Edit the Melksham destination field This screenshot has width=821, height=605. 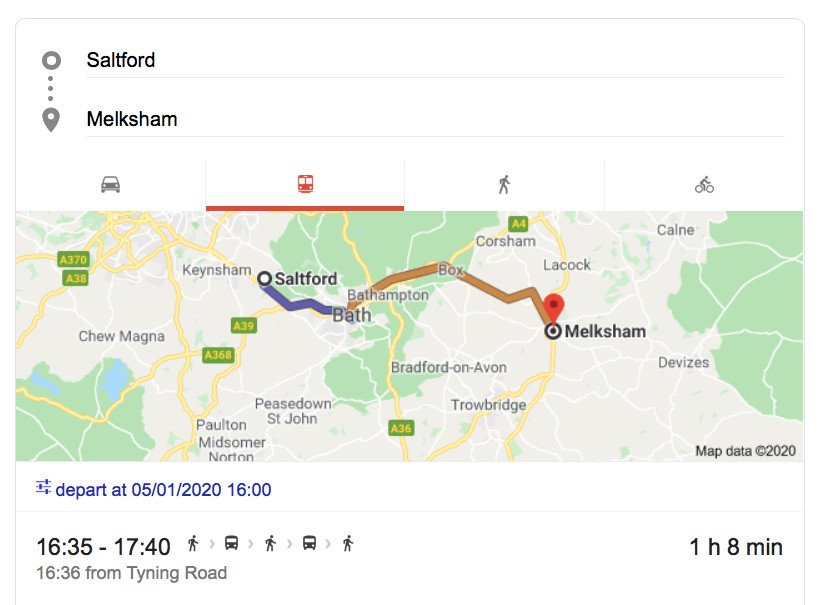click(x=435, y=119)
